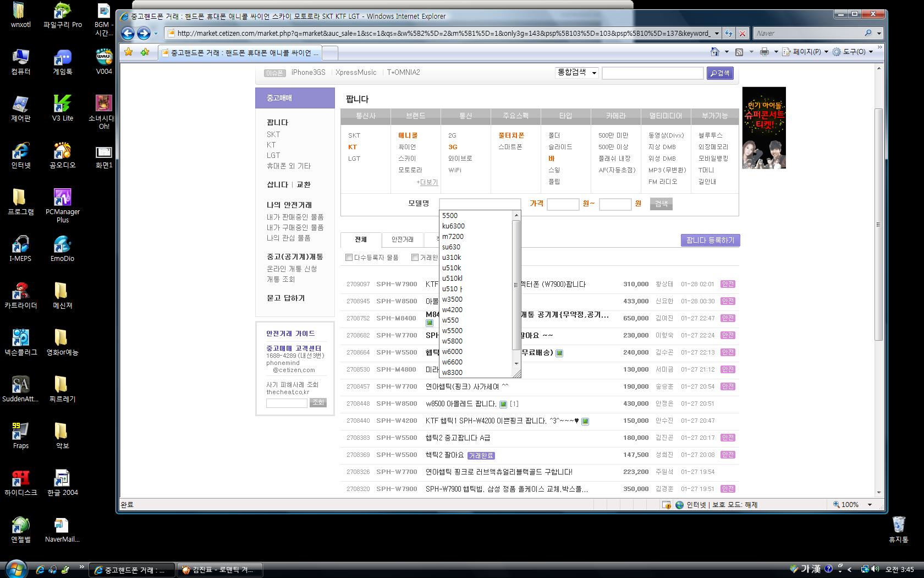Open the recent pages dropdown beside Forward
Screen dimensions: 924x578
pos(156,34)
